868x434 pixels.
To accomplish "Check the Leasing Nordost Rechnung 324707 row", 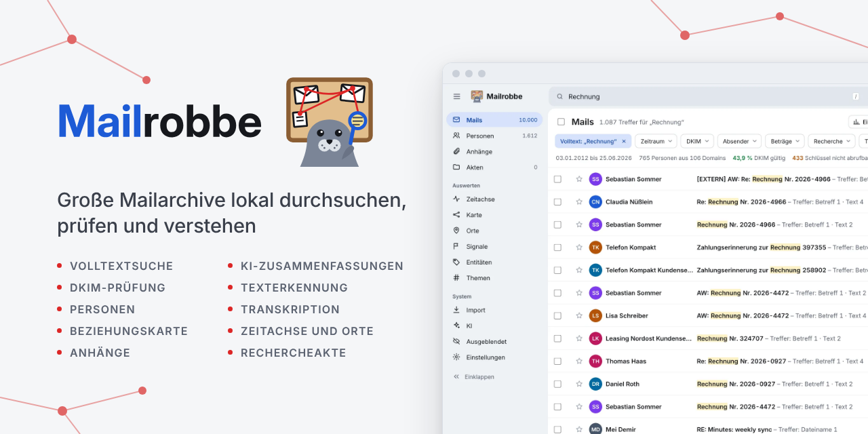I will 557,338.
